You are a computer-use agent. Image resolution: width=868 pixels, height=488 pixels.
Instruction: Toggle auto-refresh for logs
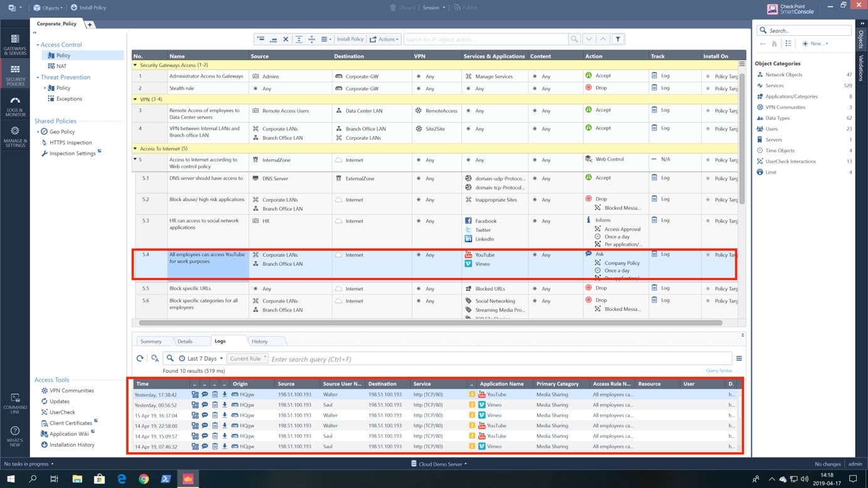pyautogui.click(x=155, y=359)
